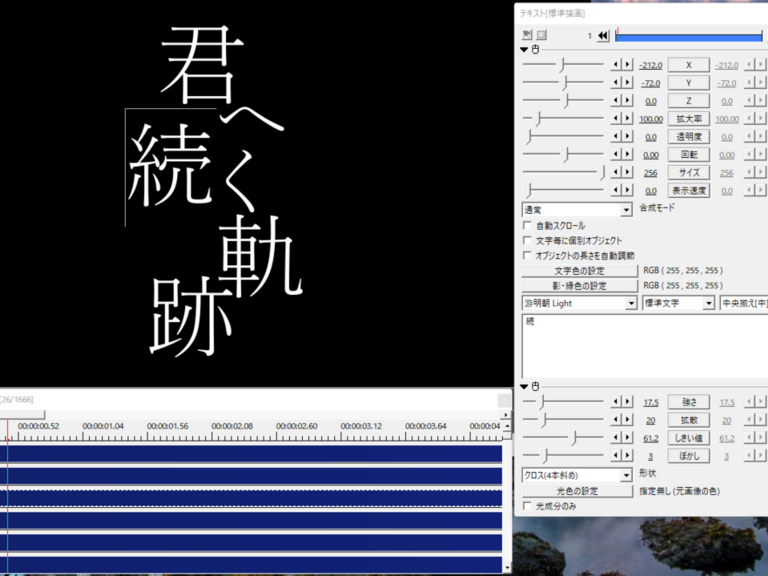Click the 強さ value 17.5
Image resolution: width=768 pixels, height=576 pixels.
tap(650, 403)
